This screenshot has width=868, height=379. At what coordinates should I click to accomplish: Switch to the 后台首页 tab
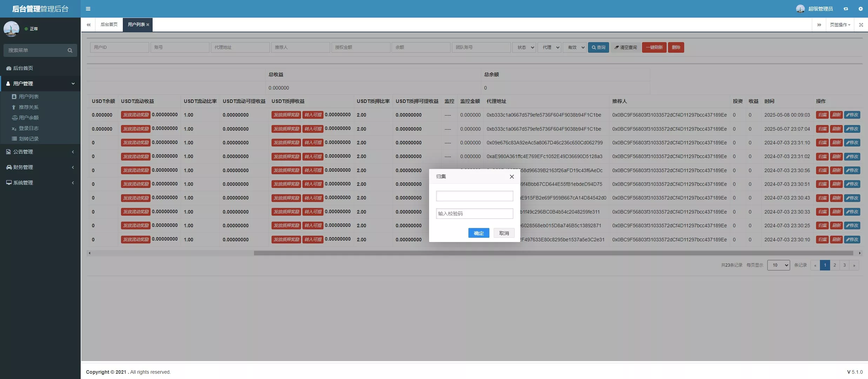[x=109, y=25]
